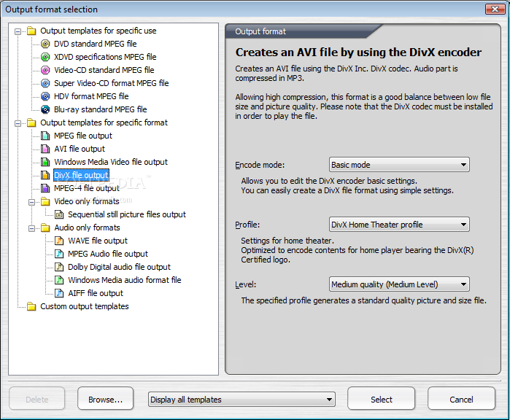Click the Video only formats folder icon

click(45, 201)
